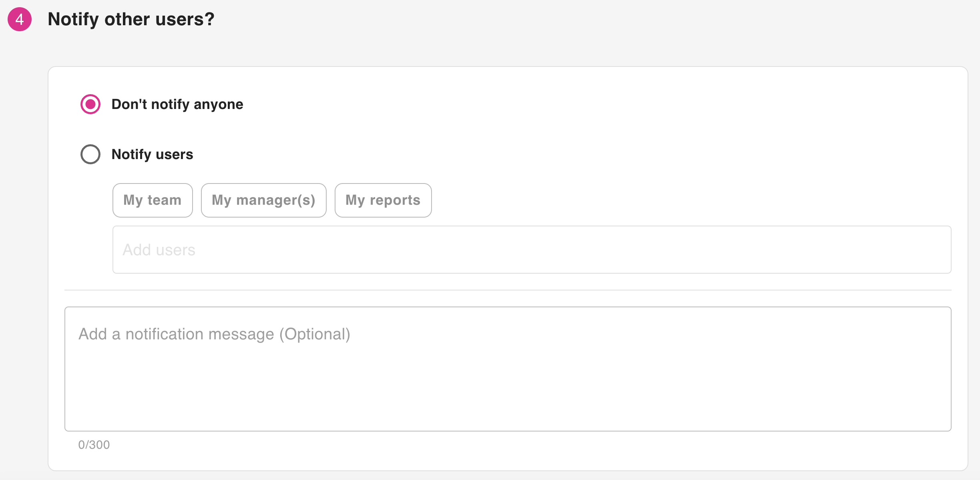Choose the "My manager(s)" chip

pos(263,200)
